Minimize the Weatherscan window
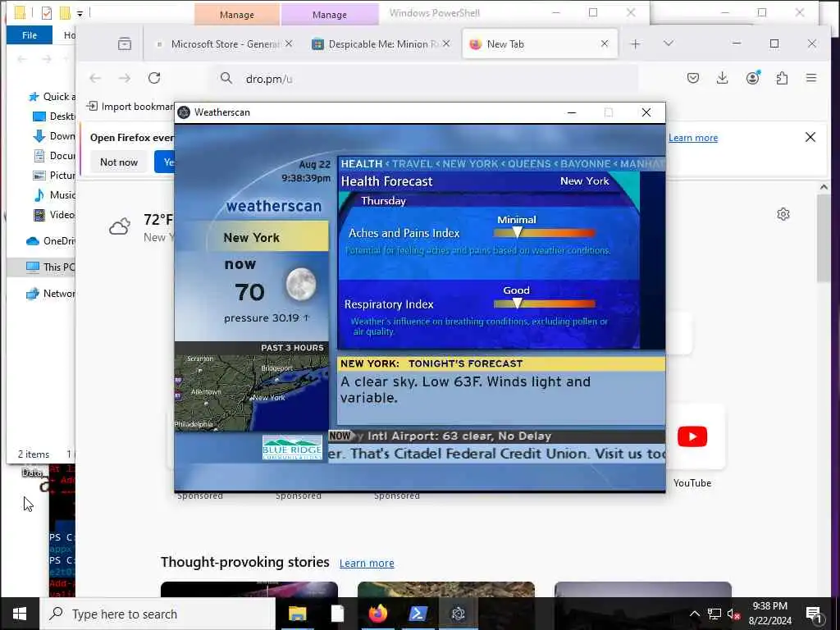This screenshot has width=840, height=630. pos(572,112)
